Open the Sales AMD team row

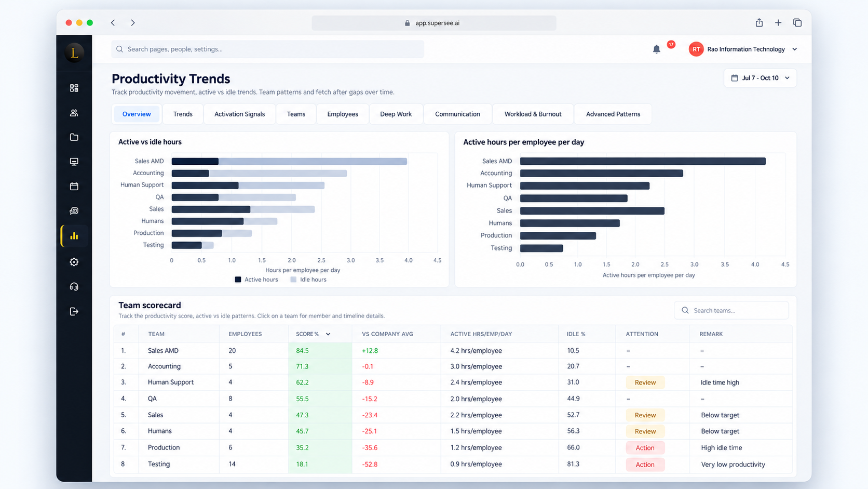(453, 351)
